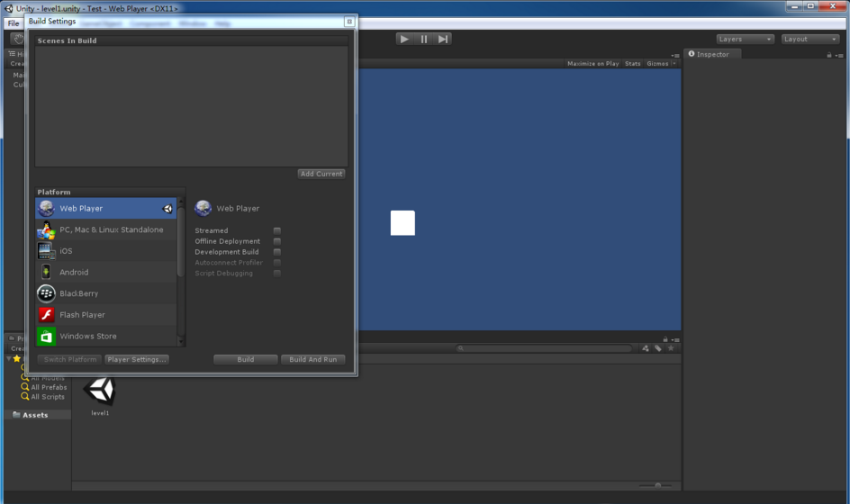
Task: Collapse the Favorites tree
Action: [9, 358]
